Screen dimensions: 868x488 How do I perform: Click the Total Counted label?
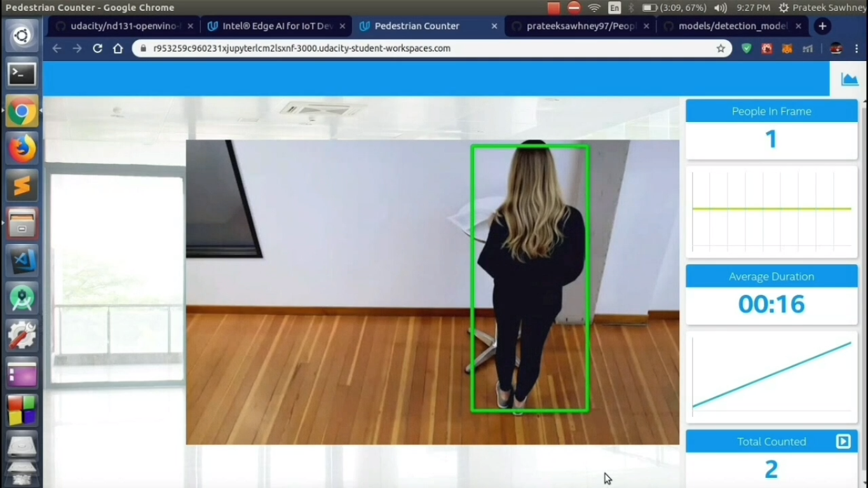tap(771, 442)
